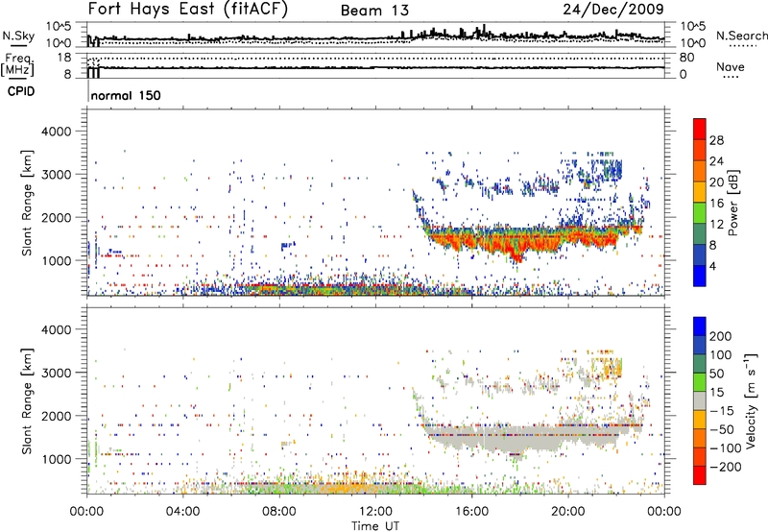768x532 pixels.
Task: Click the '16:00' time tick label
Action: [x=471, y=512]
